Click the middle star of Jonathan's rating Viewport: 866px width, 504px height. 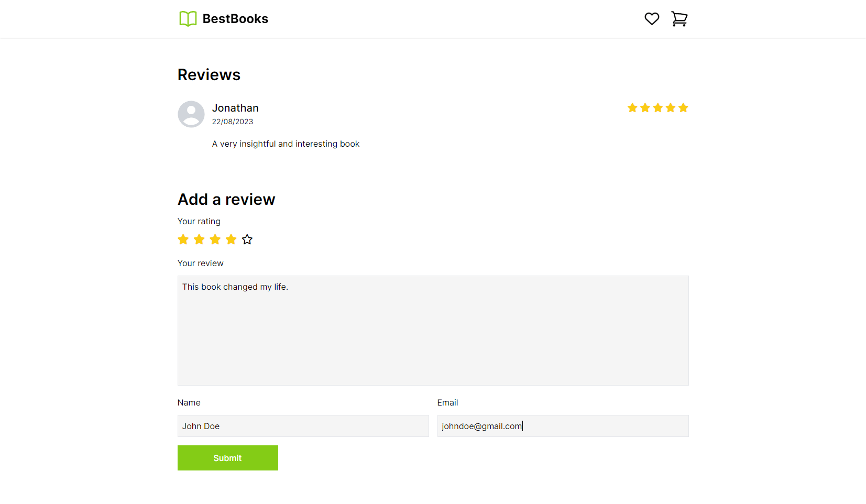coord(658,108)
